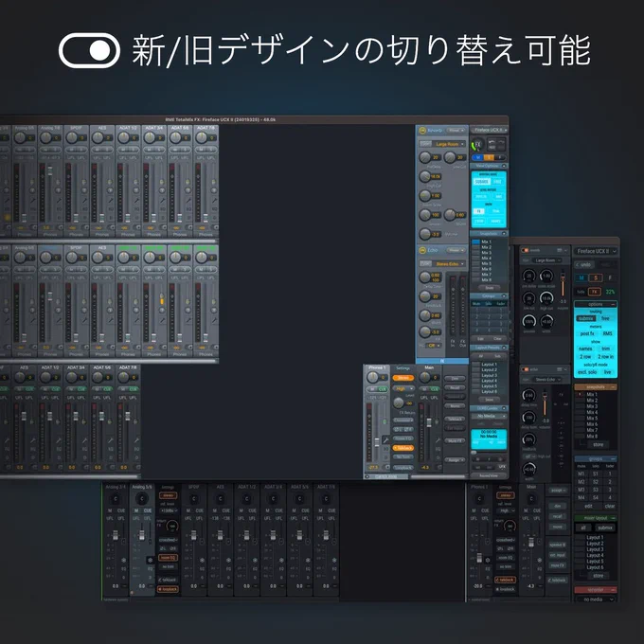Open the reverb panel menu icon in dark window
Screen dimensions: 644x644
pyautogui.click(x=559, y=250)
